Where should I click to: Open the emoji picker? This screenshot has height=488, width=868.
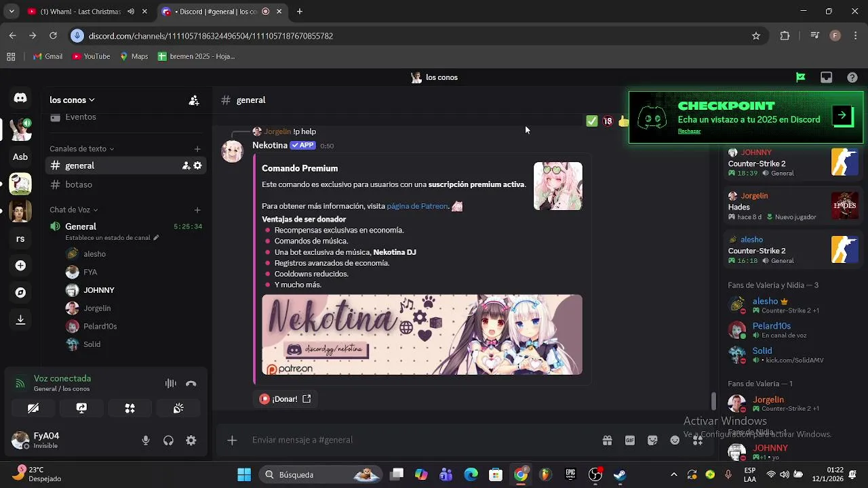pos(675,441)
